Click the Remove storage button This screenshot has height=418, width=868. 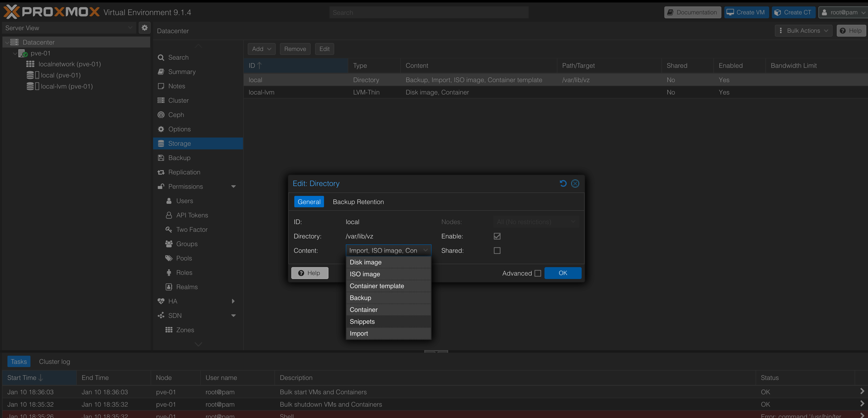coord(295,49)
